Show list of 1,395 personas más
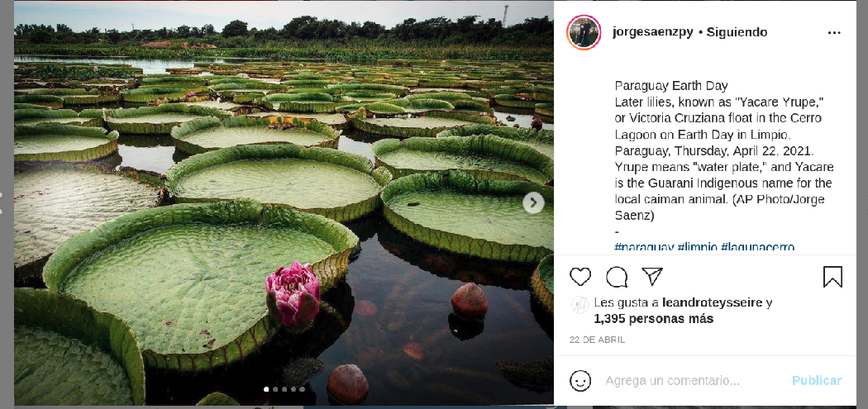Viewport: 868px width, 409px height. click(653, 319)
